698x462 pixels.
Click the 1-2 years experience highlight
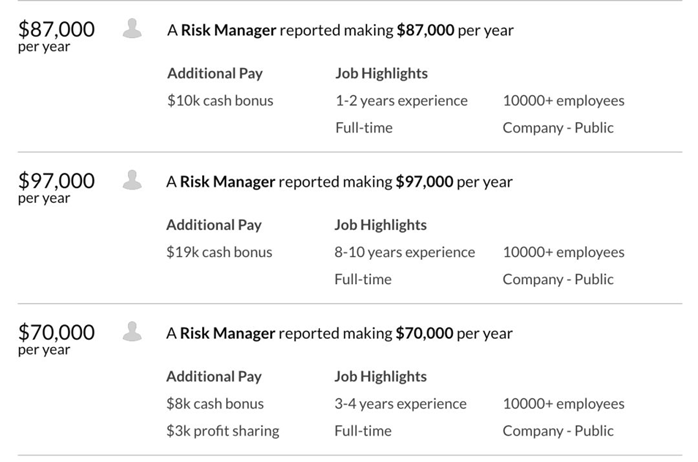pyautogui.click(x=401, y=100)
